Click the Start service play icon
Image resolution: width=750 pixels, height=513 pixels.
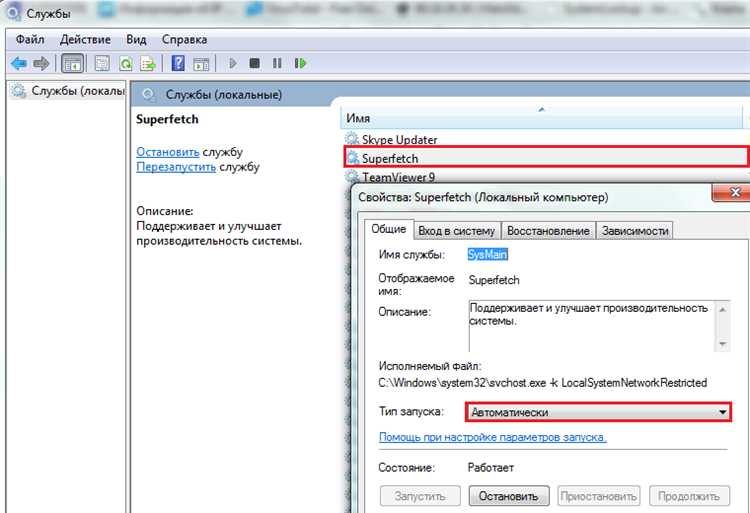tap(233, 63)
